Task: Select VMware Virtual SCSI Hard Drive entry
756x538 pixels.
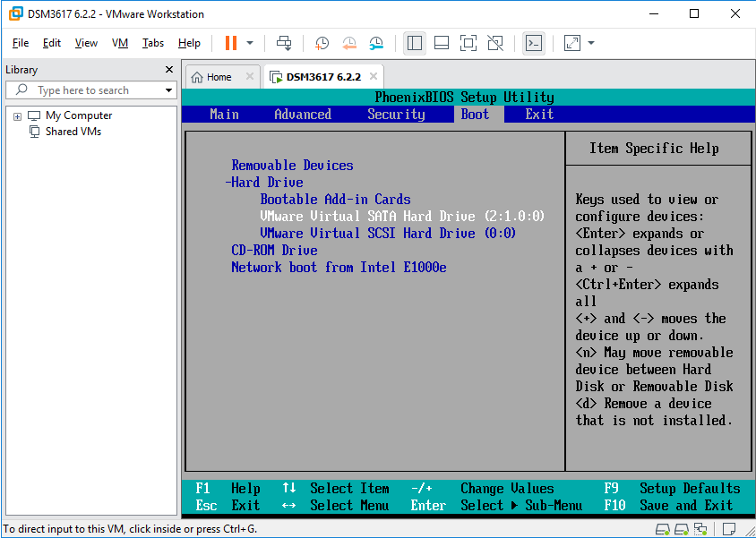Action: [388, 233]
